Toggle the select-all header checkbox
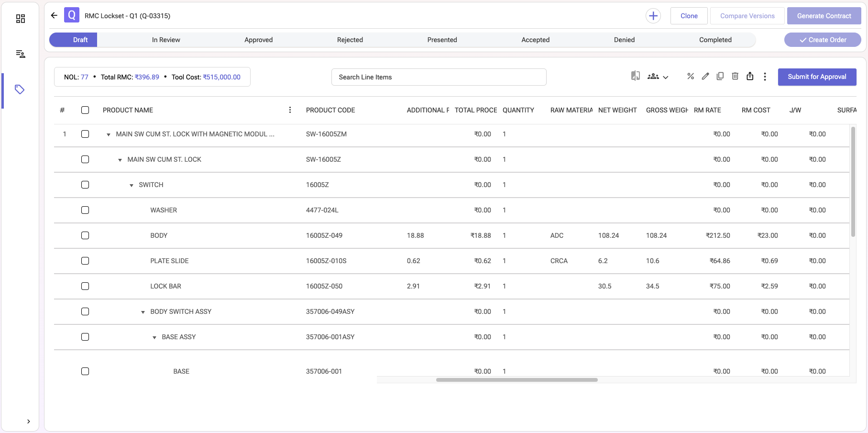 click(x=85, y=110)
